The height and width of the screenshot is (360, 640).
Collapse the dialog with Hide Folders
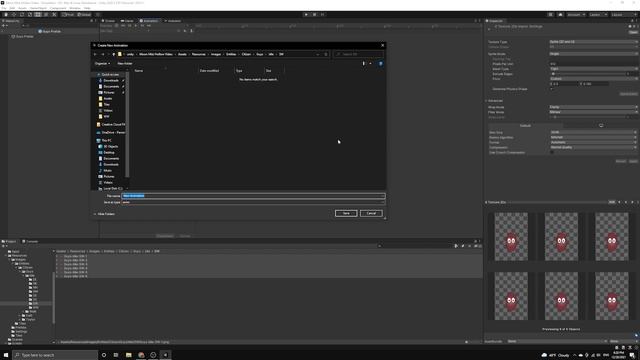pos(104,214)
